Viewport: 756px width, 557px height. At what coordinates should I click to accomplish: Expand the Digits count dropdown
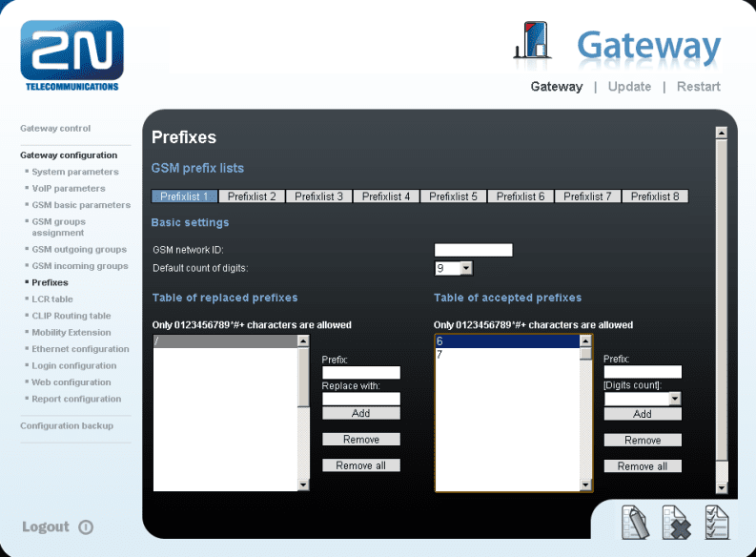click(x=675, y=399)
